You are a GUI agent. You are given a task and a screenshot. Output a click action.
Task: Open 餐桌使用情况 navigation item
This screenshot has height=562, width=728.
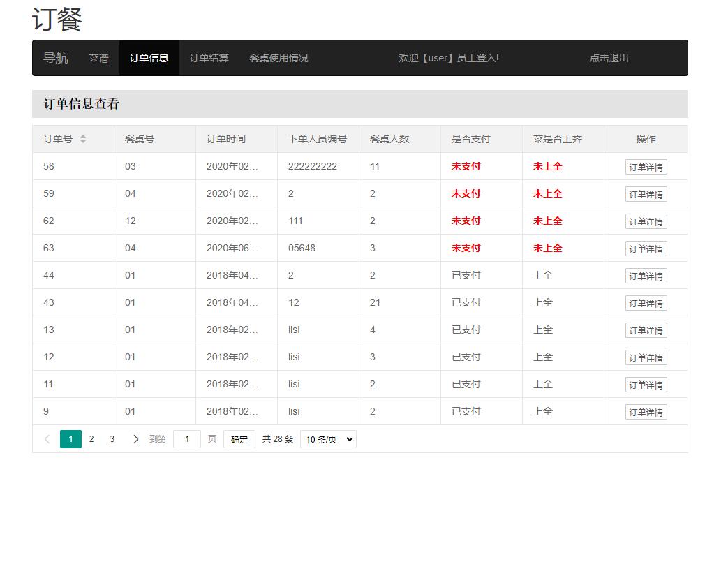click(278, 58)
